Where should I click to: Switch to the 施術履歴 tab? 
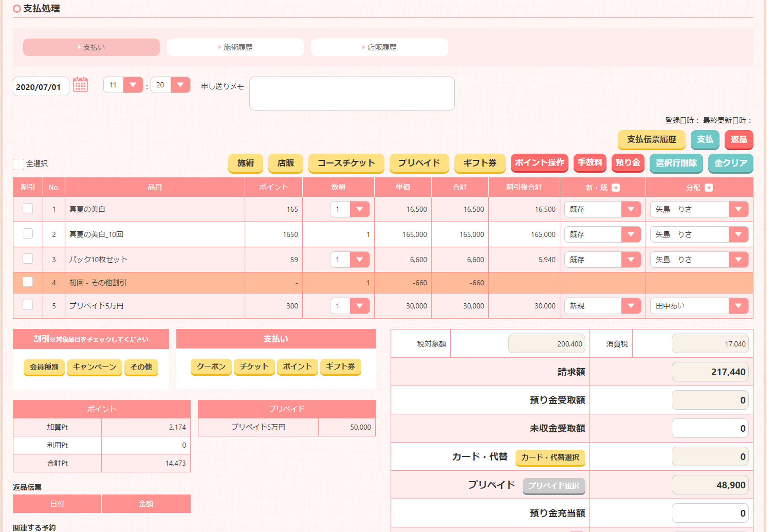click(235, 47)
